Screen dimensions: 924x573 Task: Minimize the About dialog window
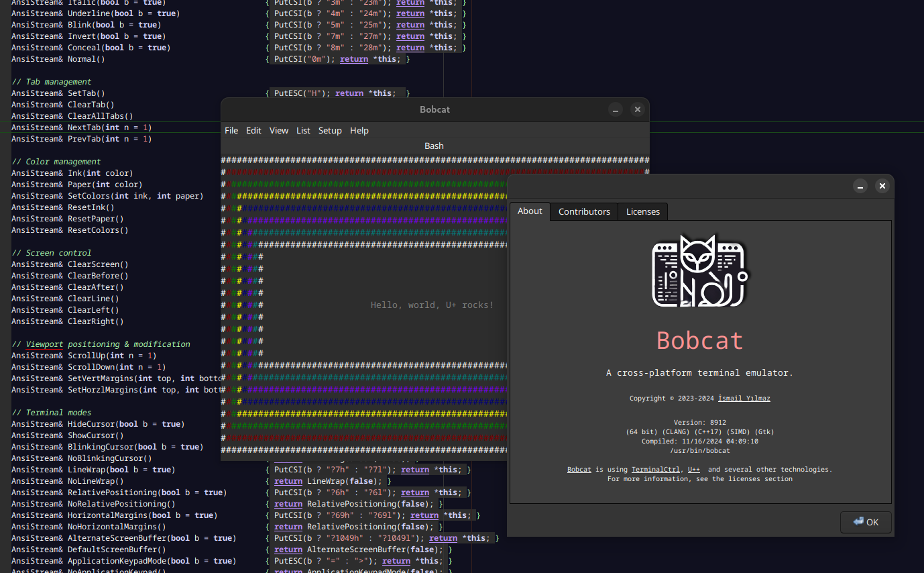point(860,186)
